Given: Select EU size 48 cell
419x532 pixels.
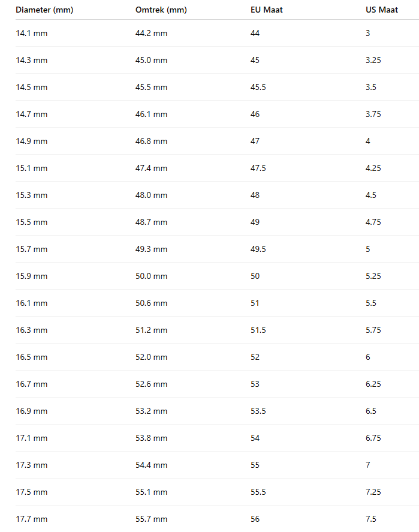Looking at the screenshot, I should pyautogui.click(x=255, y=195).
